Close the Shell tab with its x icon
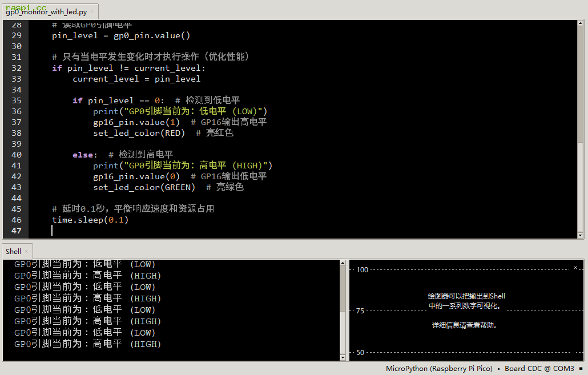This screenshot has height=375, width=588. coord(26,252)
